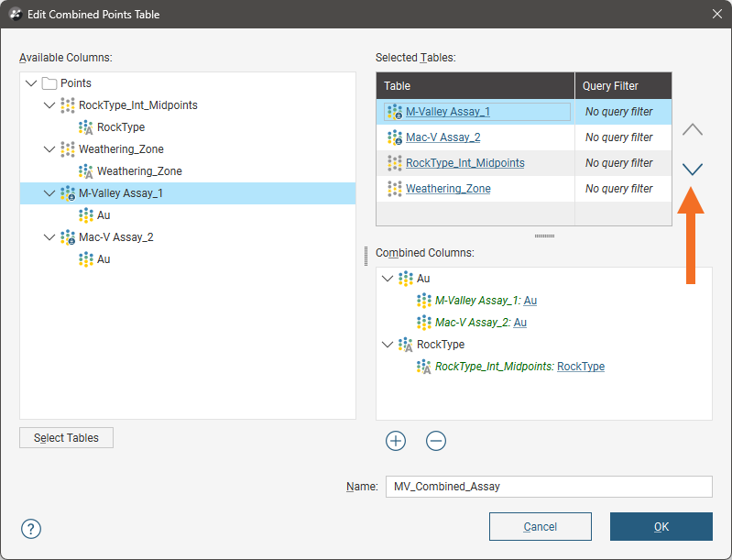Click the Cancel button
Image resolution: width=732 pixels, height=560 pixels.
[x=540, y=527]
